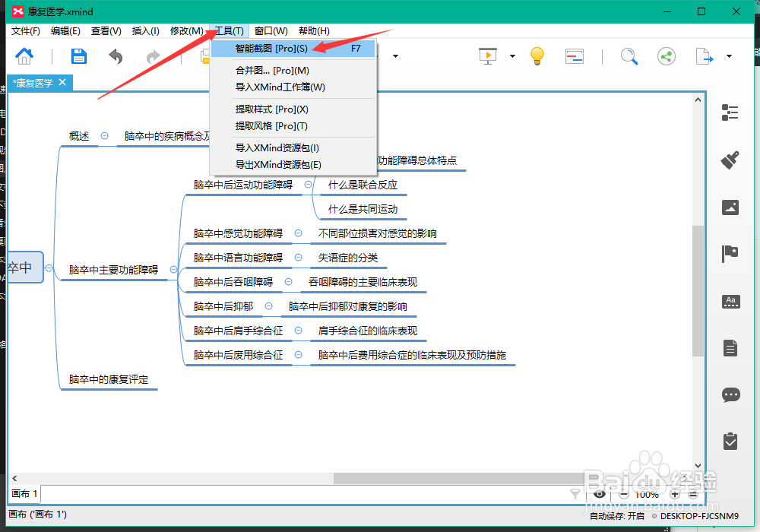Open the Home icon in toolbar

(24, 56)
